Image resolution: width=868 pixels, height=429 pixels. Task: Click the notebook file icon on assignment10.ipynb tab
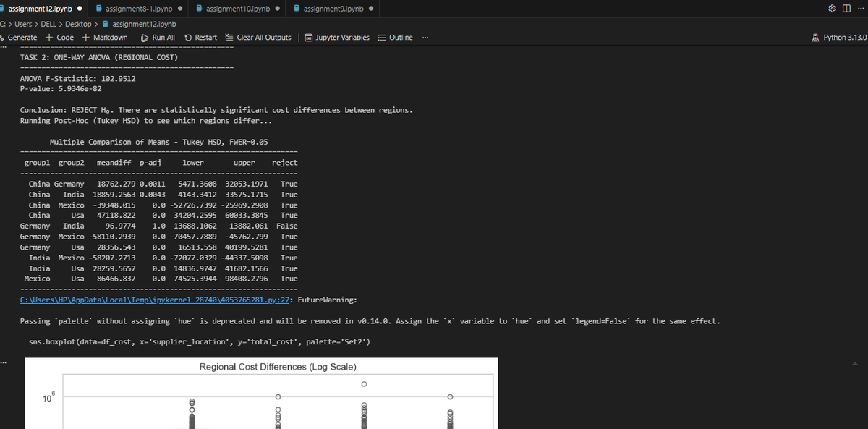coord(199,9)
